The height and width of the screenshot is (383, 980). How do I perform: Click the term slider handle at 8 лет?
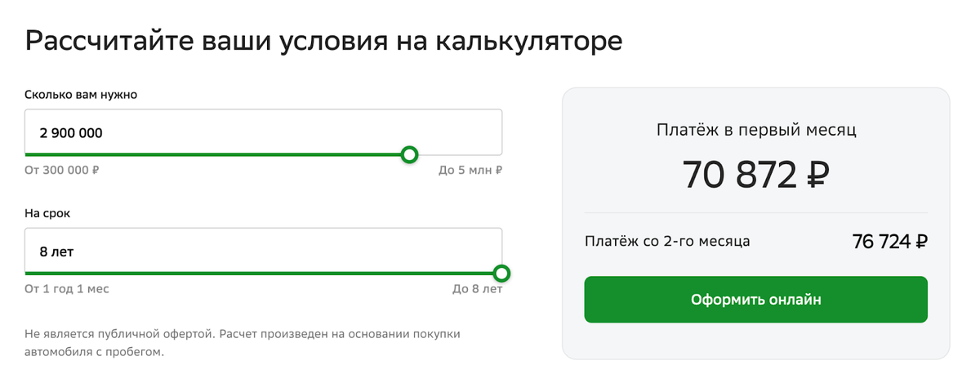pyautogui.click(x=501, y=273)
